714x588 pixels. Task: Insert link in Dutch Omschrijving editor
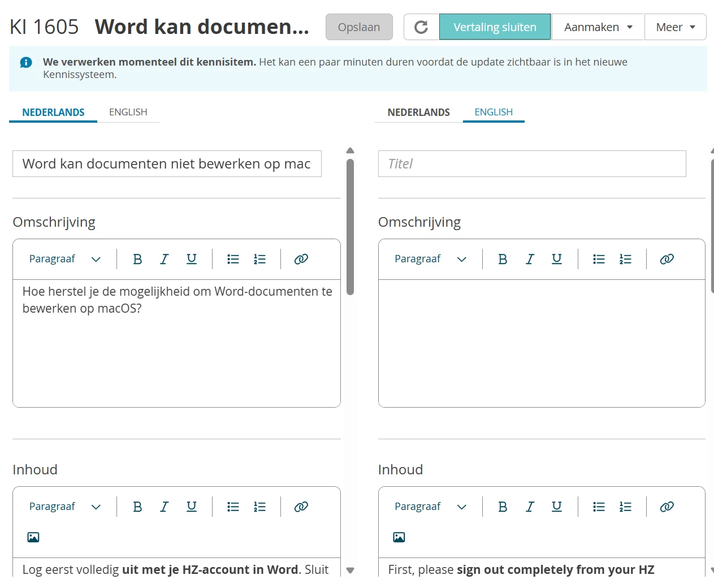pos(301,259)
